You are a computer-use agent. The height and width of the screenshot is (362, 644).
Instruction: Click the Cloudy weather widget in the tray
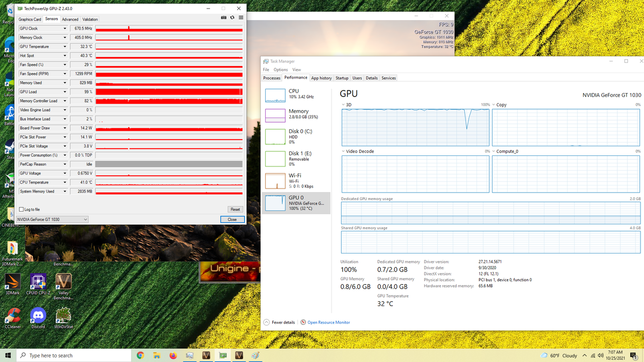tap(558, 355)
